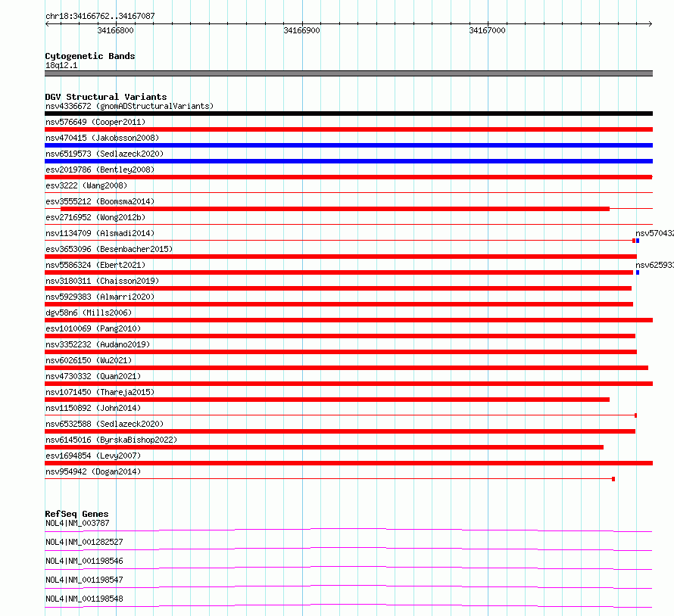Click nsv1134709 (Alsmadi2014) label
This screenshot has height=616, width=674.
[100, 233]
